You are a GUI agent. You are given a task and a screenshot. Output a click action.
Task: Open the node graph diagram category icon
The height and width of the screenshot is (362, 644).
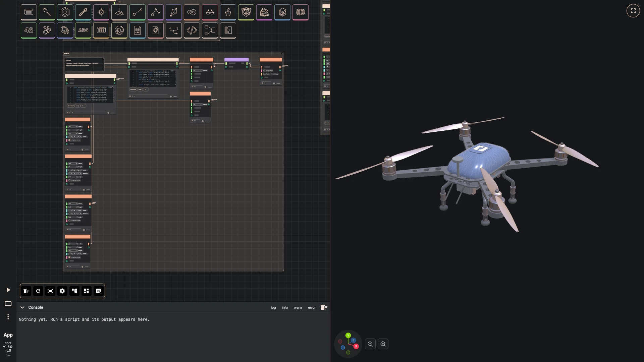(210, 31)
